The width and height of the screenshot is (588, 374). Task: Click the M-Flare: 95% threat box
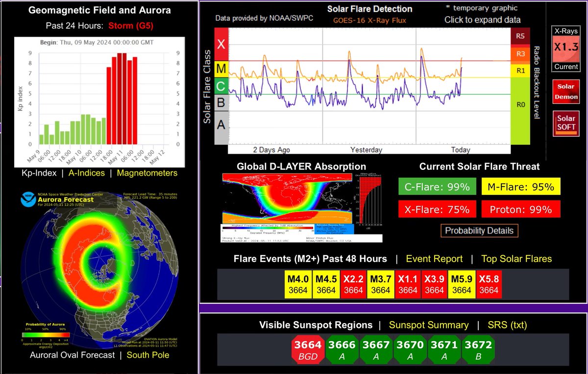[521, 187]
